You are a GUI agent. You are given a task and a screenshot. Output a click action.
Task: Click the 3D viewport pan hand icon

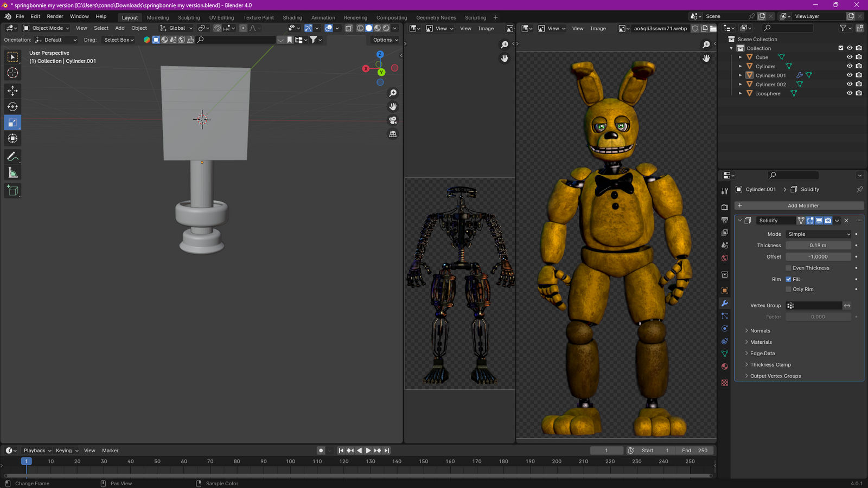(393, 107)
